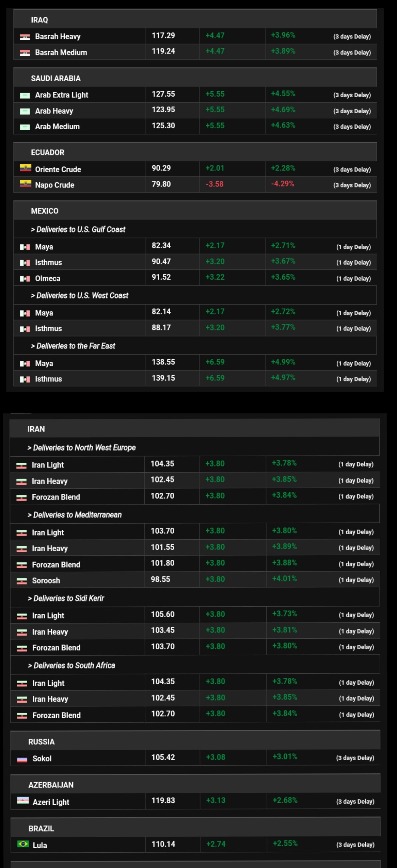Open the Napo Crude blend link
This screenshot has height=868, width=397.
pos(54,185)
